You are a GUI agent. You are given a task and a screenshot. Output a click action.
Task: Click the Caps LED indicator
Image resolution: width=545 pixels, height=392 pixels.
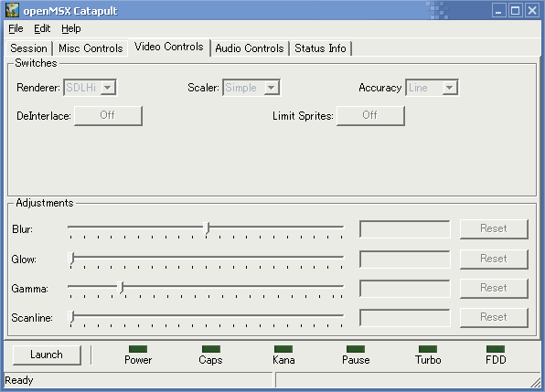pos(211,349)
